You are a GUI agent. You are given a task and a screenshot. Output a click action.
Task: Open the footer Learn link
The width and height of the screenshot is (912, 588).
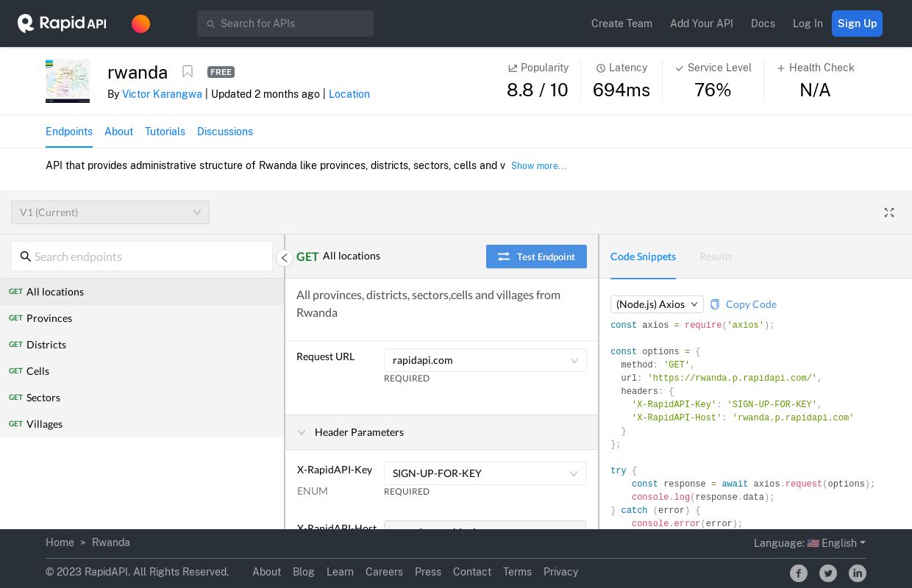click(x=340, y=572)
